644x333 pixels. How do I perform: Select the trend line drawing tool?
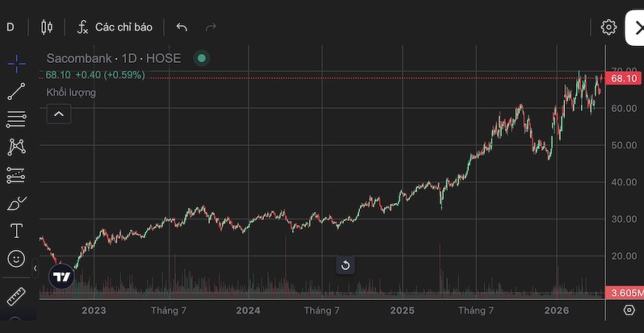pyautogui.click(x=16, y=92)
